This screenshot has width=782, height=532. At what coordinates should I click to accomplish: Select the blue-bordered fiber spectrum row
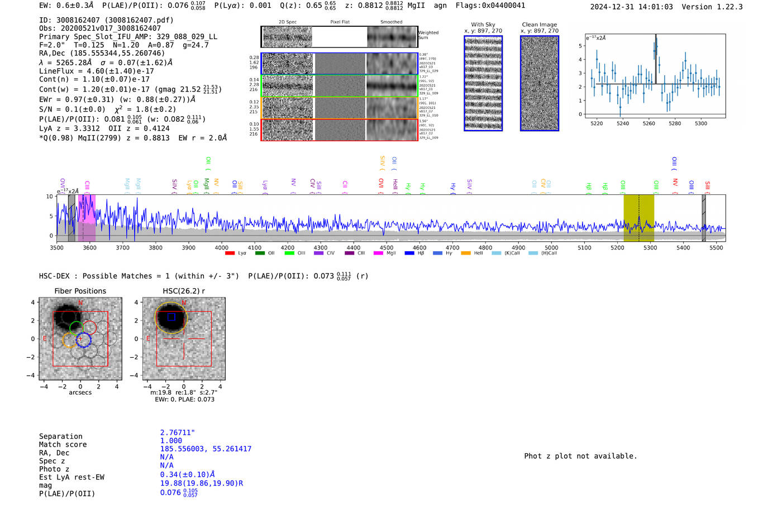[339, 64]
